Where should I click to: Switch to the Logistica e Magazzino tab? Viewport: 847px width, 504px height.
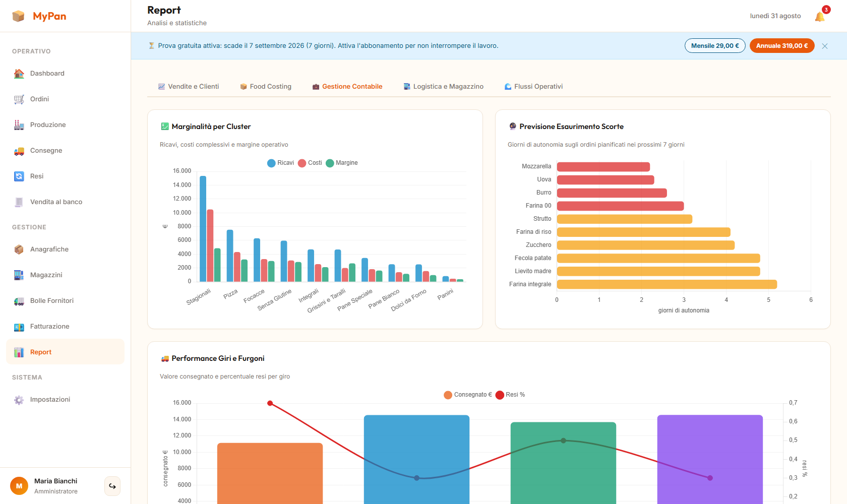coord(443,87)
